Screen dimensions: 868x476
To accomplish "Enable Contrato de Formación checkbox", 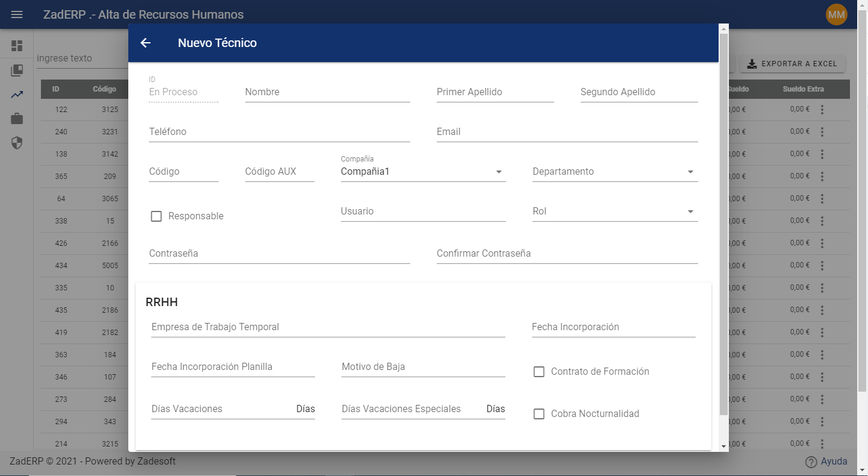I will point(539,372).
